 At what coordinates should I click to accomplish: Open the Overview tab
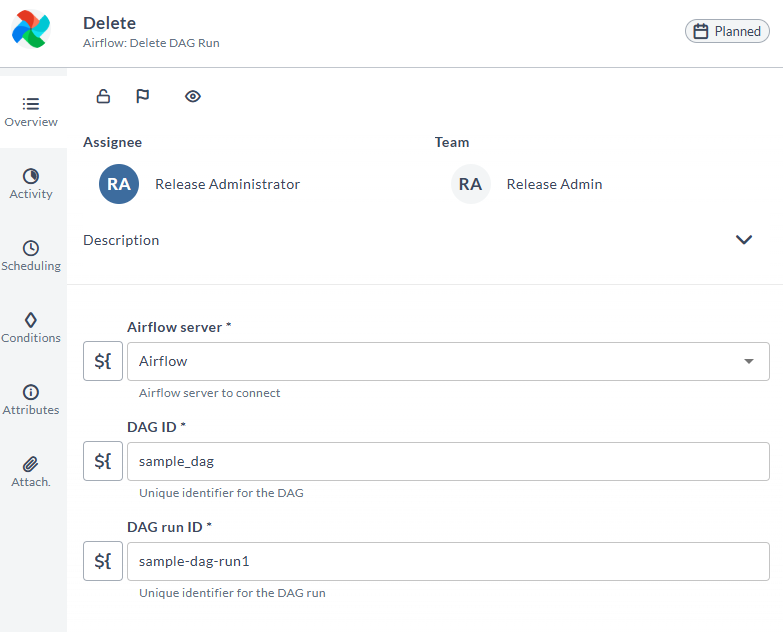coord(31,112)
